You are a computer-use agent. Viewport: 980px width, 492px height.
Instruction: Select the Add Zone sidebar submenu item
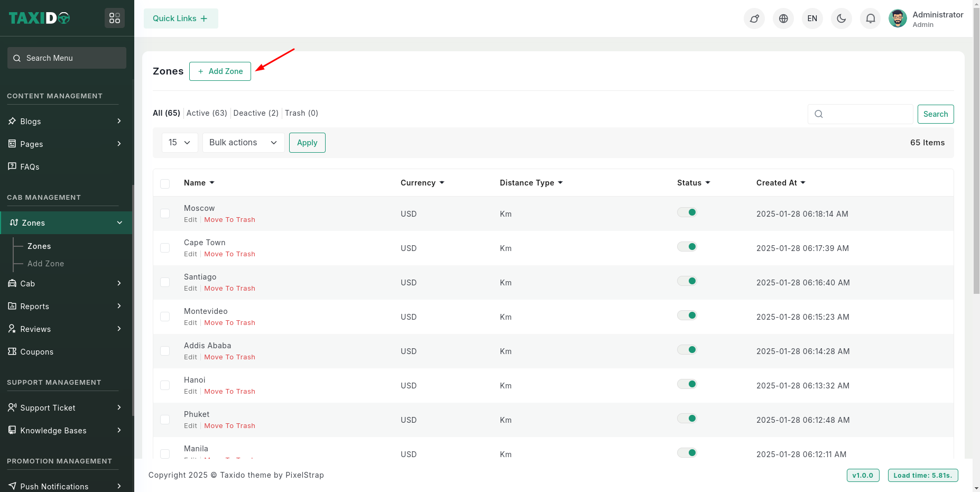pos(45,264)
